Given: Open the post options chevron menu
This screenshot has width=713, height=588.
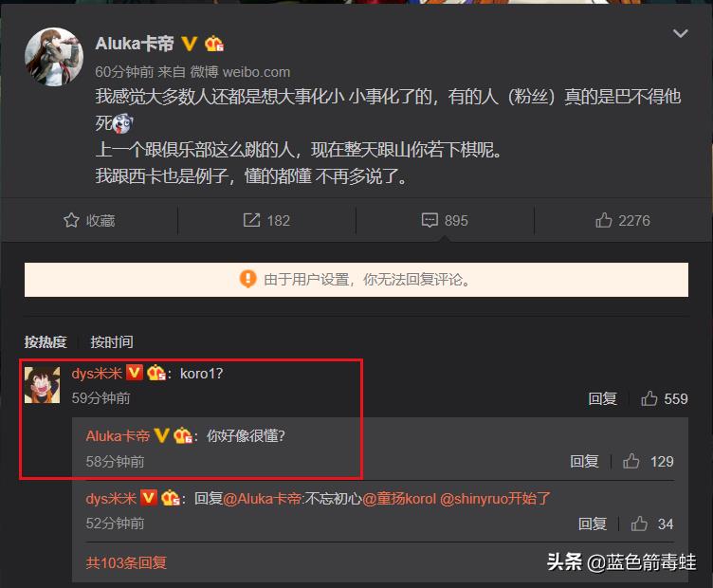Looking at the screenshot, I should (x=680, y=33).
